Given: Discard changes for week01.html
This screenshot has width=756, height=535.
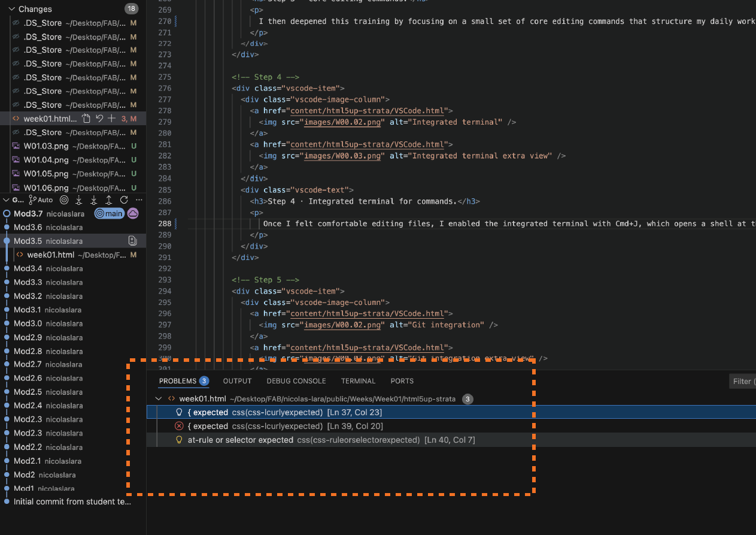Looking at the screenshot, I should click(x=99, y=119).
